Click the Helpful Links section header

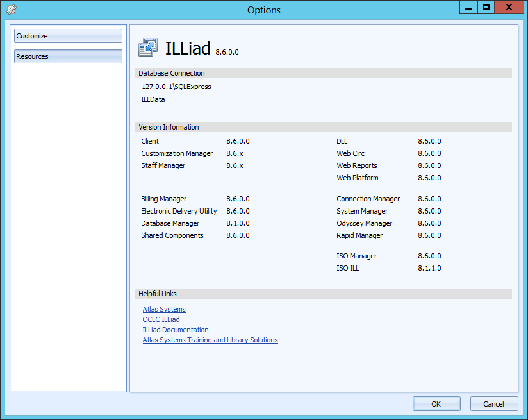(323, 294)
